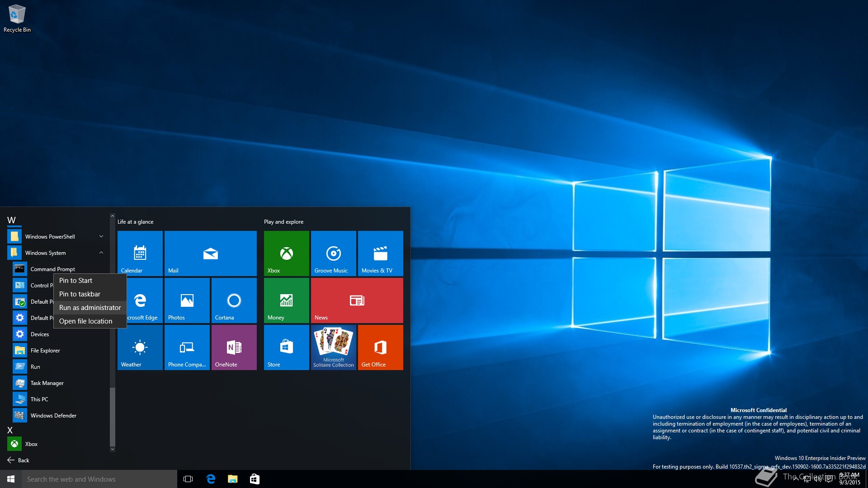
Task: Open Store from the taskbar
Action: 255,479
